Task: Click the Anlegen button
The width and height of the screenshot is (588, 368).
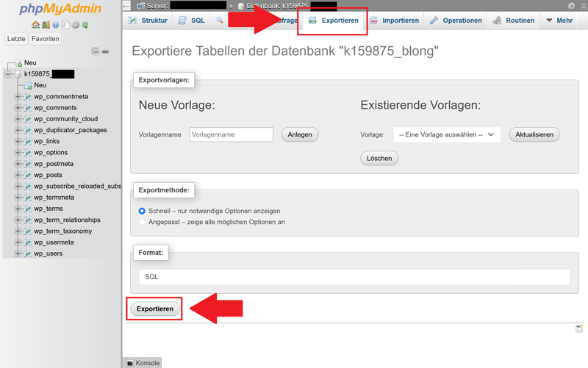Action: 299,134
